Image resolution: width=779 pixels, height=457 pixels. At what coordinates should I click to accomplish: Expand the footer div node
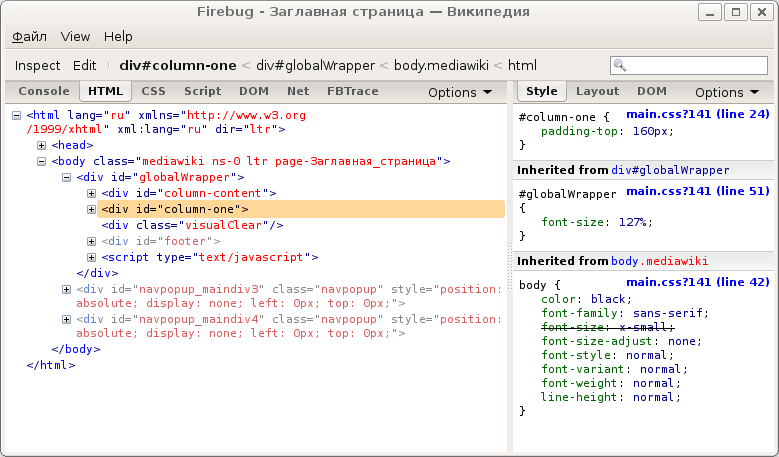(x=91, y=241)
